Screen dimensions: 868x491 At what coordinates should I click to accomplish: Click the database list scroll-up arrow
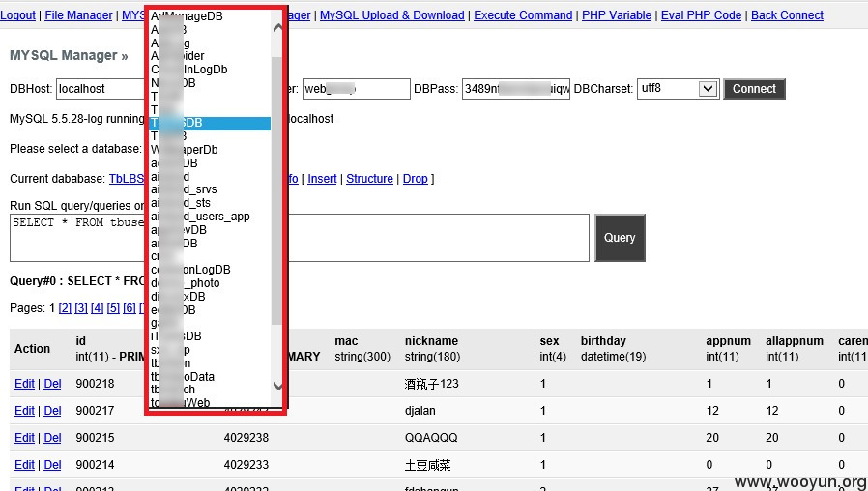pyautogui.click(x=277, y=26)
